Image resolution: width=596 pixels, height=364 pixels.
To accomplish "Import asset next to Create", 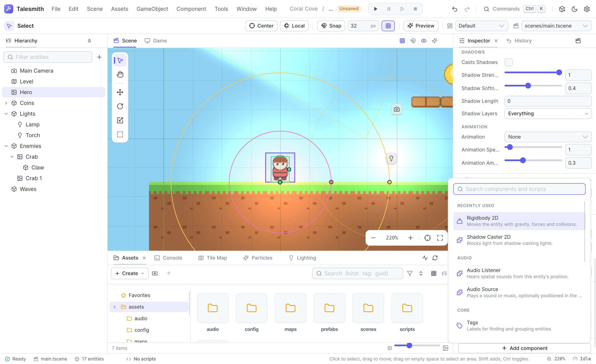I will [155, 273].
